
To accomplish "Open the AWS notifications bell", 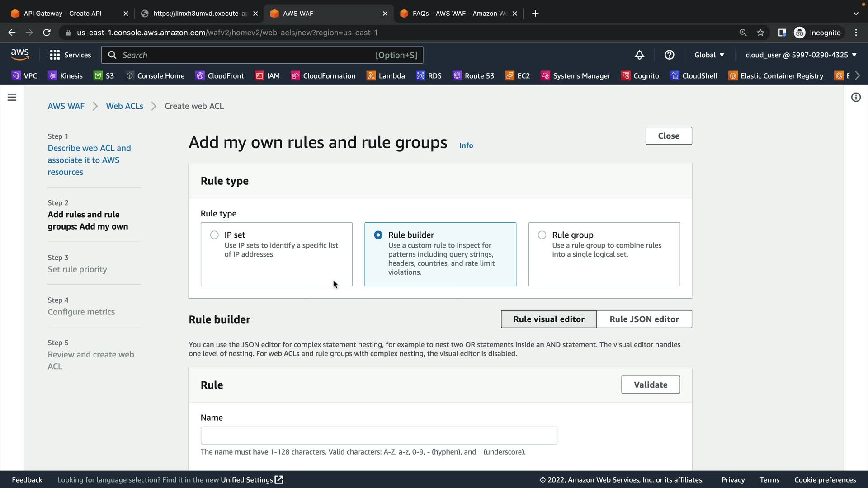I will pyautogui.click(x=639, y=55).
